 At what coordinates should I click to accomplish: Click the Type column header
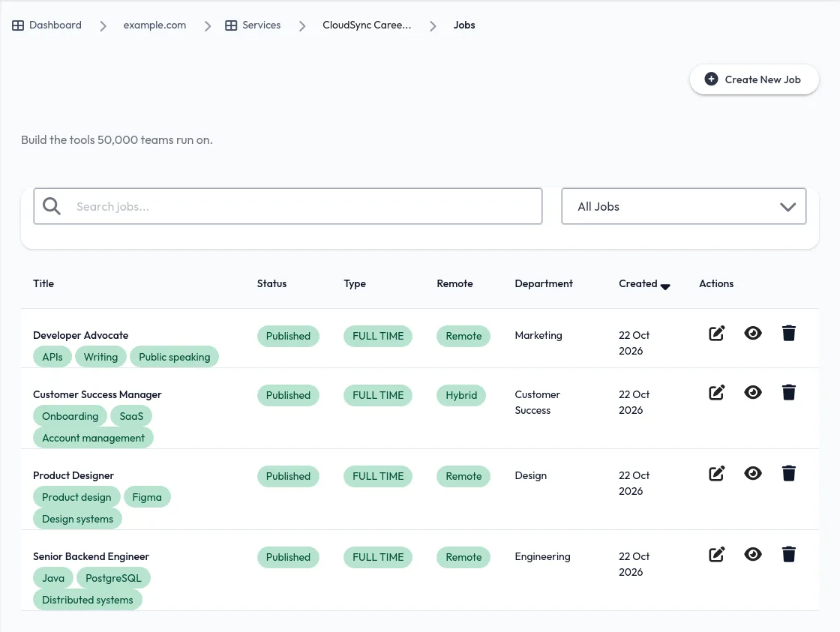[355, 283]
